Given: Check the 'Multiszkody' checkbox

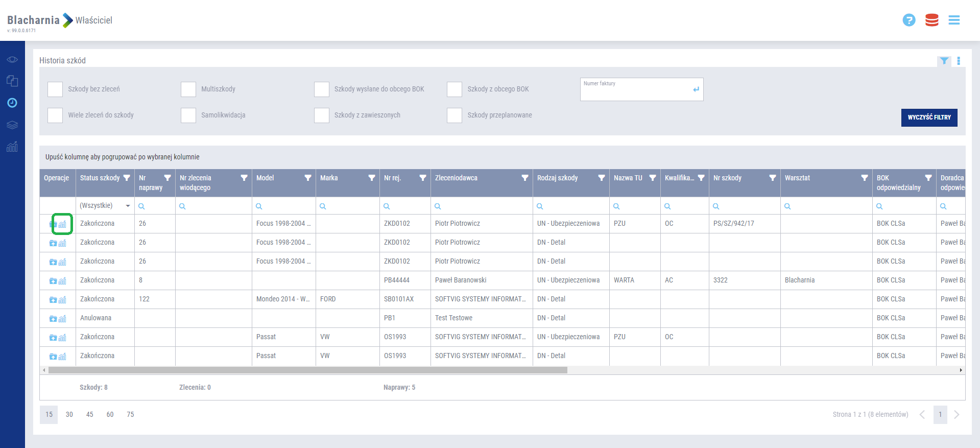Looking at the screenshot, I should point(188,89).
